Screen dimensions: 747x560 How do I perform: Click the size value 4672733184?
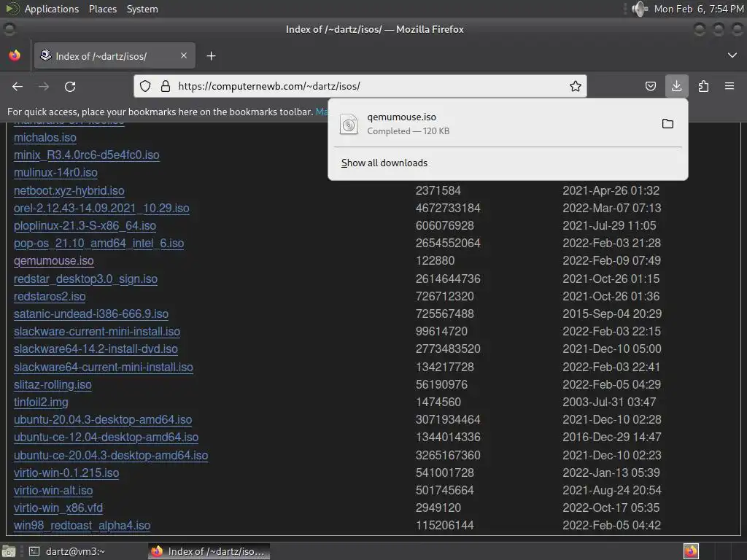click(x=448, y=208)
